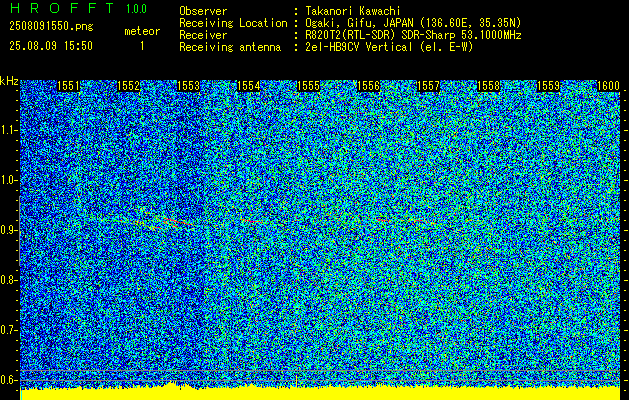629x400 pixels.
Task: Click the 1556 time marker
Action: 368,86
